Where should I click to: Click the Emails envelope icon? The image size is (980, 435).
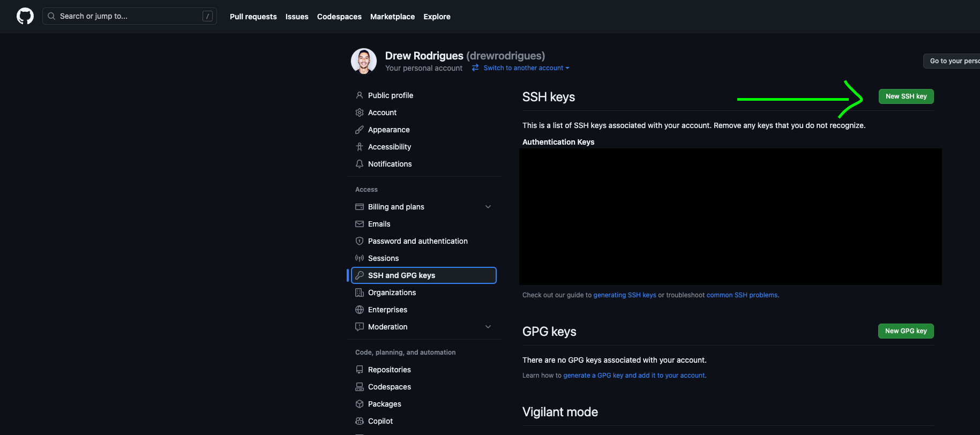pos(360,224)
